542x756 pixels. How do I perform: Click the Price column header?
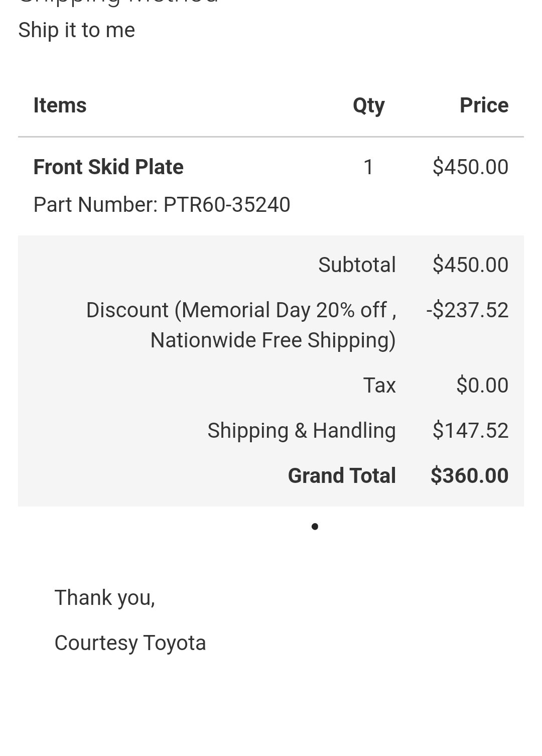coord(484,105)
